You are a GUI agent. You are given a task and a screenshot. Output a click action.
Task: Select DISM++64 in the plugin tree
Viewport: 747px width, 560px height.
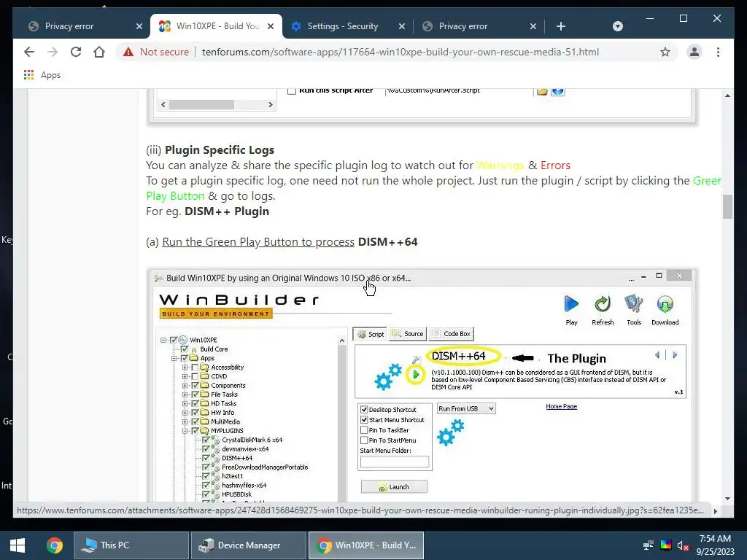(x=237, y=458)
